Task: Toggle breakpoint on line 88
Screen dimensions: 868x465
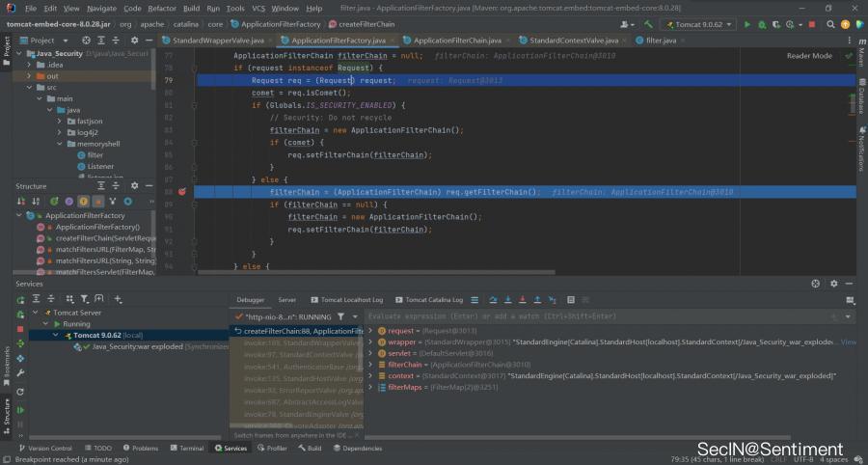Action: click(181, 192)
